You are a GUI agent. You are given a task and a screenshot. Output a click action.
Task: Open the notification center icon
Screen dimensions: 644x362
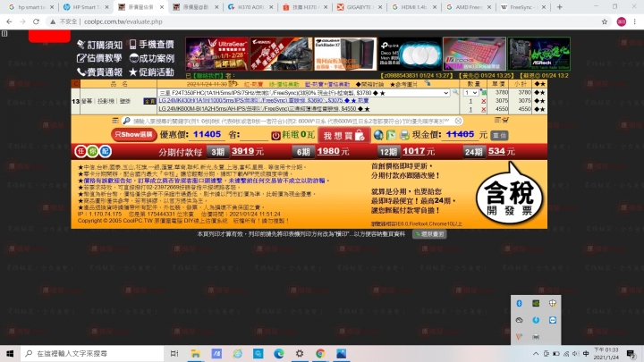click(631, 353)
